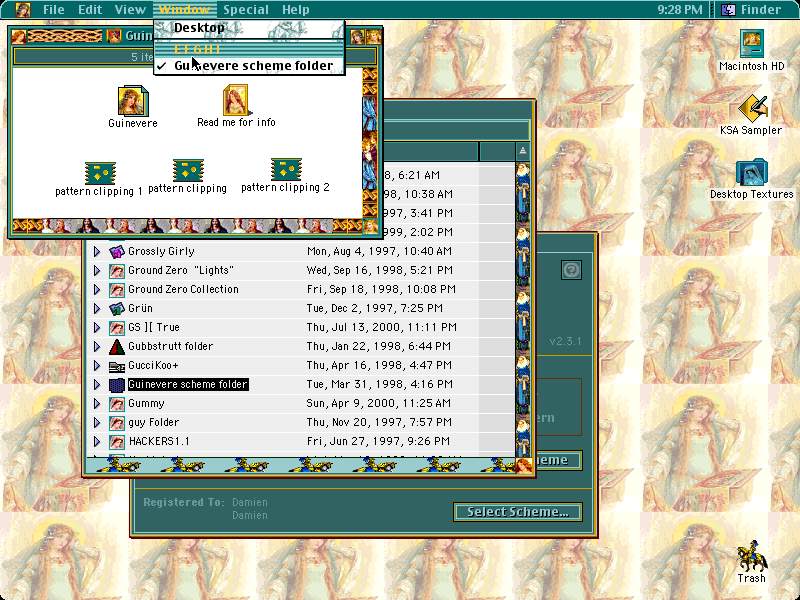The height and width of the screenshot is (600, 800).
Task: Expand the Gubbstrutt folder row
Action: tap(97, 346)
